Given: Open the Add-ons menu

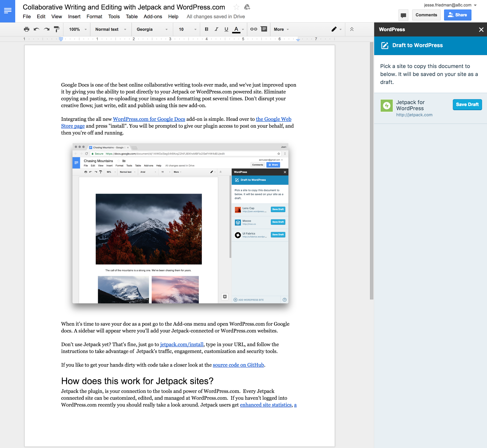Looking at the screenshot, I should pos(153,17).
